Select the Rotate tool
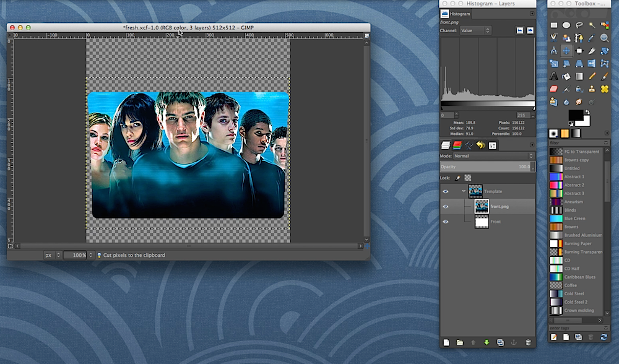Screen dimensions: 619x364 604,51
